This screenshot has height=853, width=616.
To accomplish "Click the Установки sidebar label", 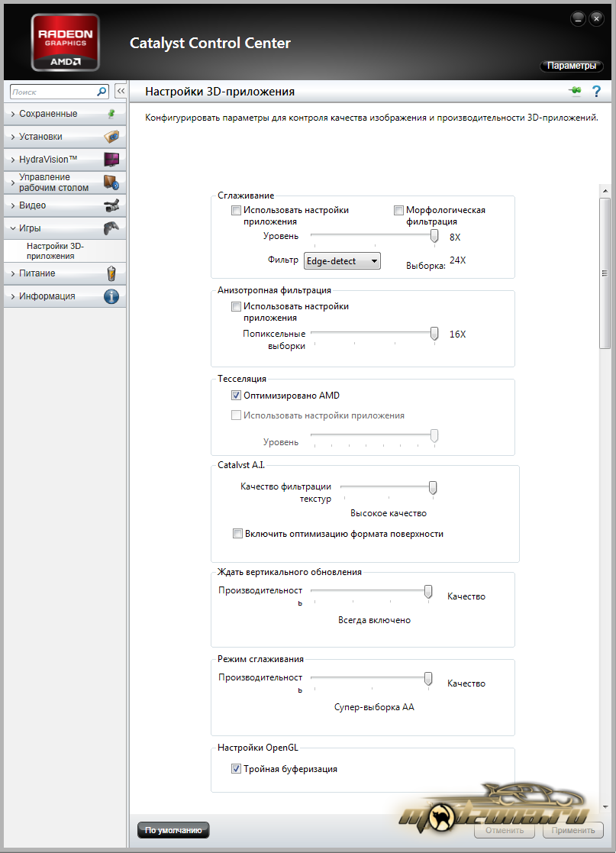I will [40, 137].
